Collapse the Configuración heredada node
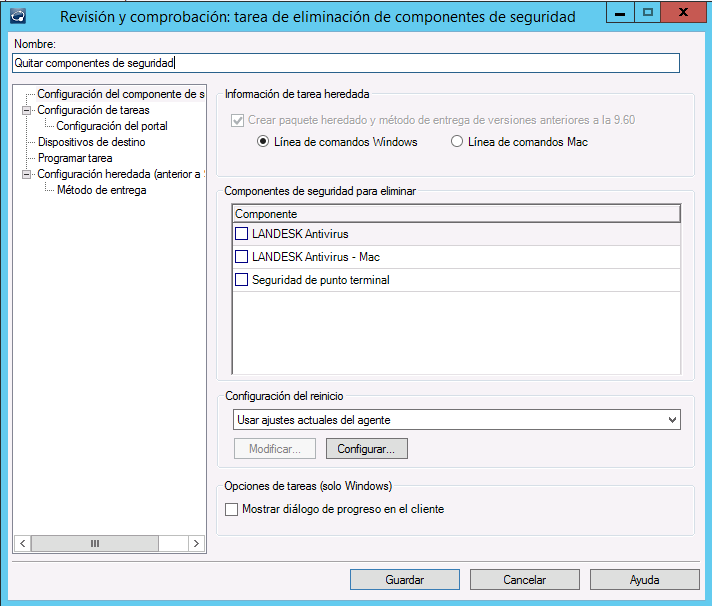 pyautogui.click(x=26, y=174)
